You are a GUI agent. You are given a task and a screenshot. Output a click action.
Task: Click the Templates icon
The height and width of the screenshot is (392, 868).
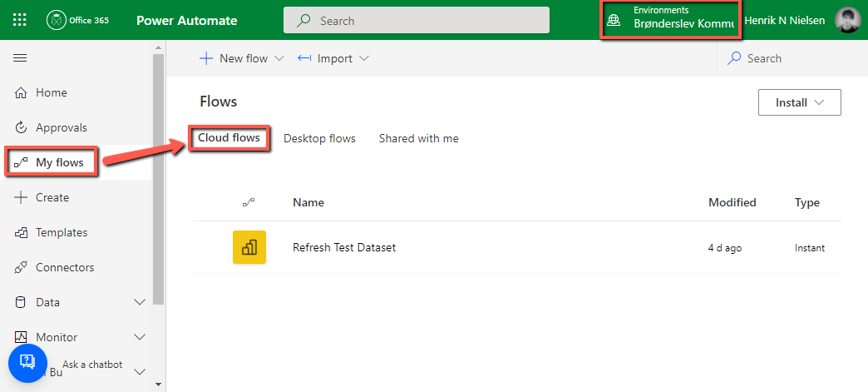pyautogui.click(x=21, y=232)
